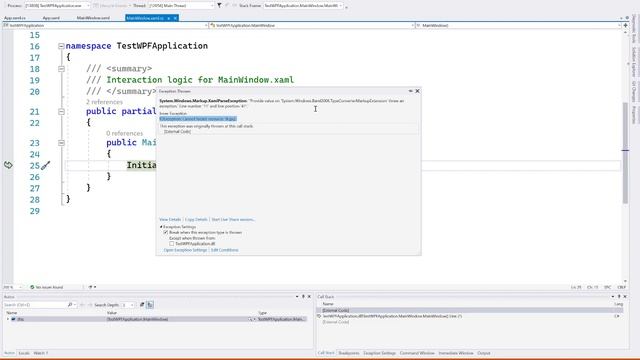Screen dimensions: 640x360
Task: Click the navigate forward arrow in Autos toolbar
Action: click(89, 305)
